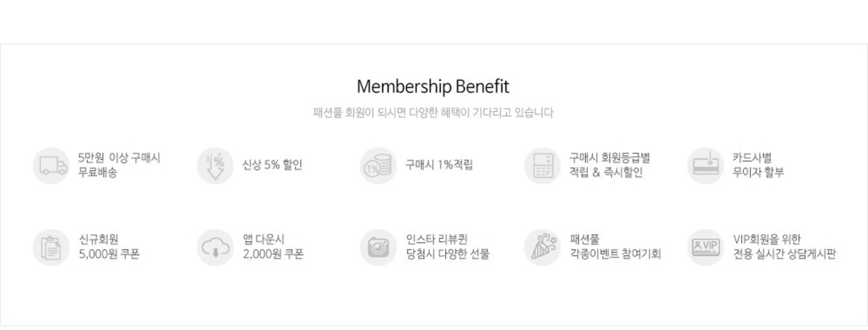Image resolution: width=868 pixels, height=330 pixels.
Task: Select the 신상 5% 할인 label
Action: coord(273,165)
